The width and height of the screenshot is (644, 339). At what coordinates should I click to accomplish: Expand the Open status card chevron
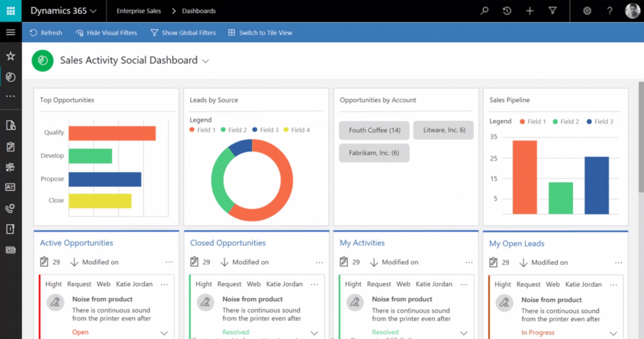pos(164,333)
